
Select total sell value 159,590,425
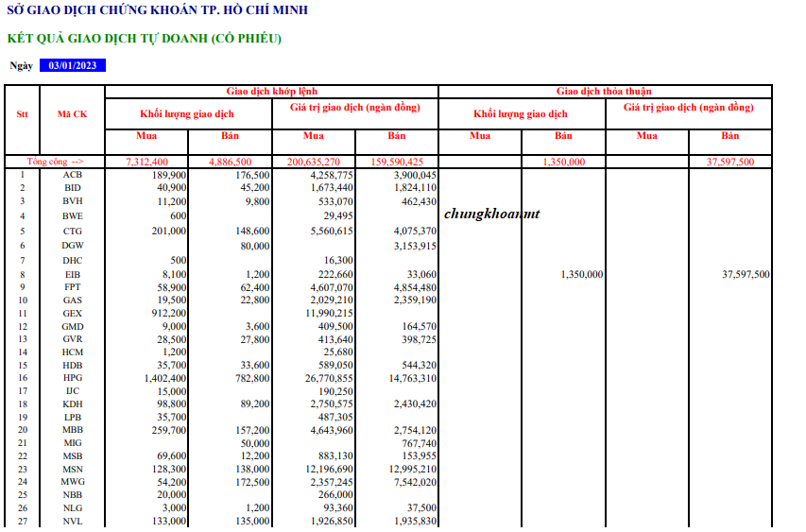tap(397, 162)
